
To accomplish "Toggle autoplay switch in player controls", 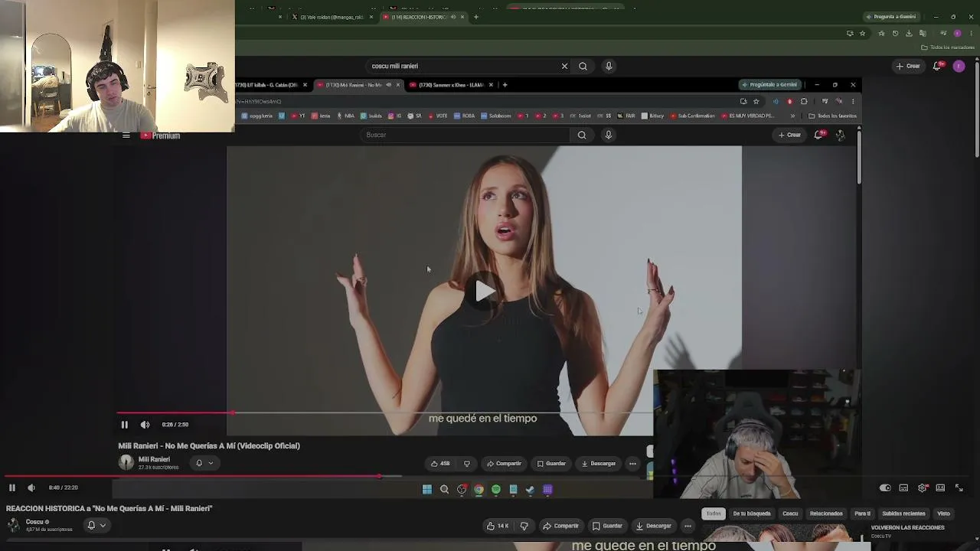I will coord(885,487).
